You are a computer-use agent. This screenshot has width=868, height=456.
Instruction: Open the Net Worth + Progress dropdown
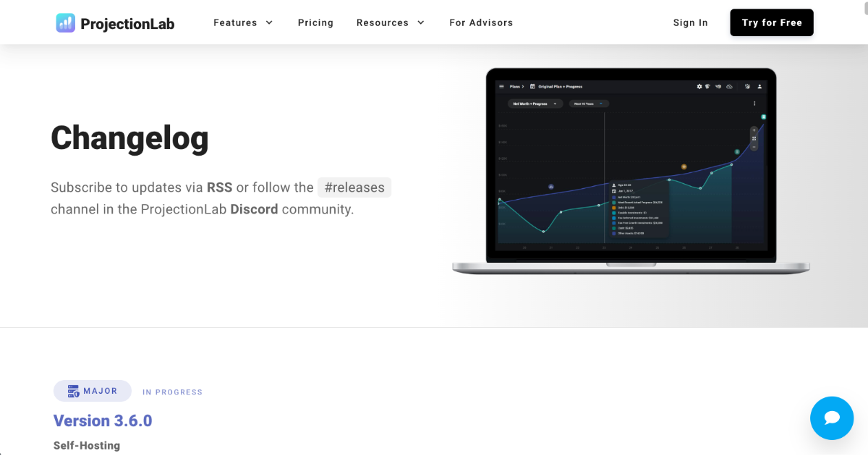(535, 104)
